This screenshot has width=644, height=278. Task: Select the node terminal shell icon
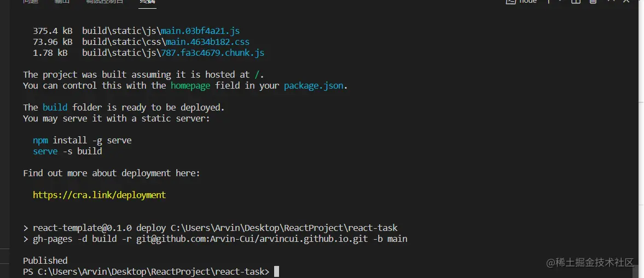[512, 2]
